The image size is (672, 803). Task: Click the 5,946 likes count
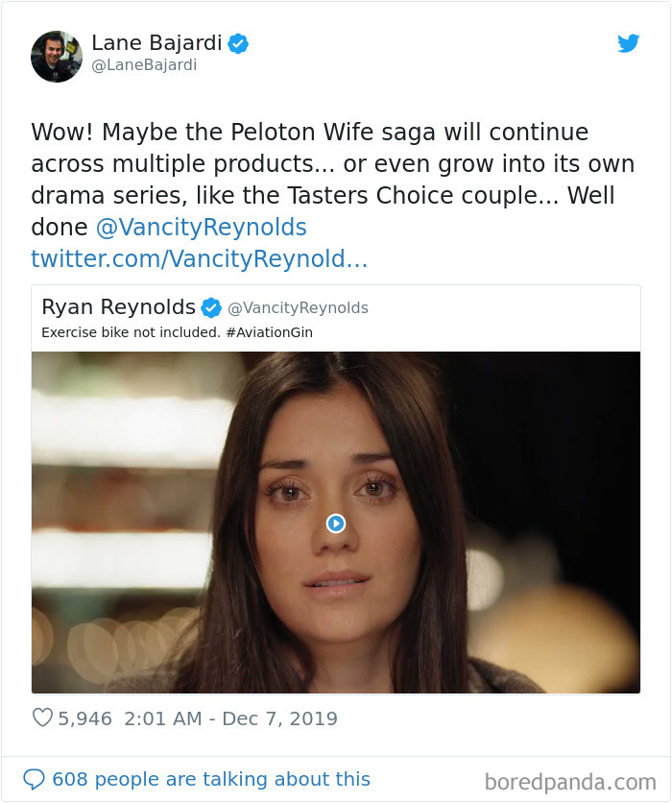click(x=84, y=718)
